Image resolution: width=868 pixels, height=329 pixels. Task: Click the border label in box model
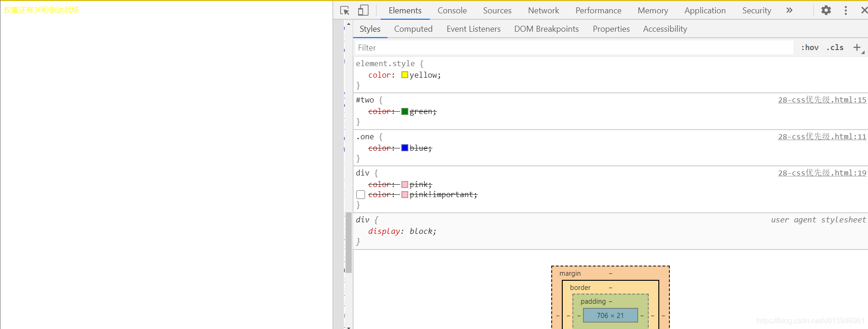(580, 288)
